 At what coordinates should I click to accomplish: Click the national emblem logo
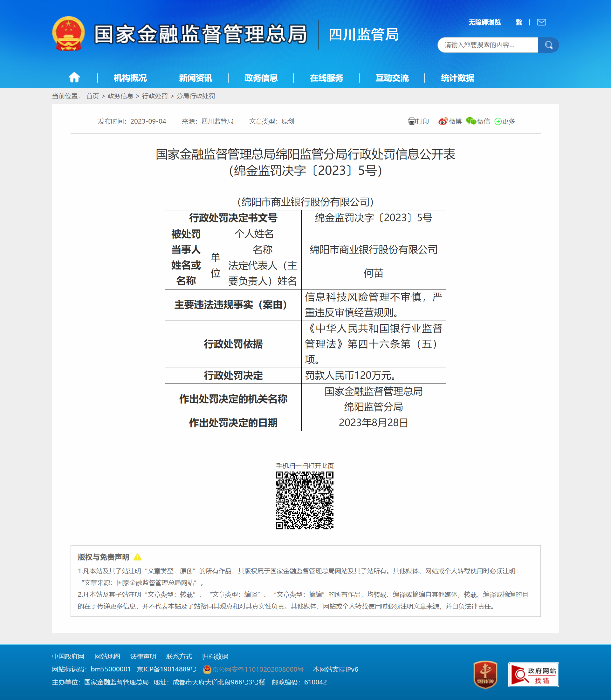[x=69, y=34]
